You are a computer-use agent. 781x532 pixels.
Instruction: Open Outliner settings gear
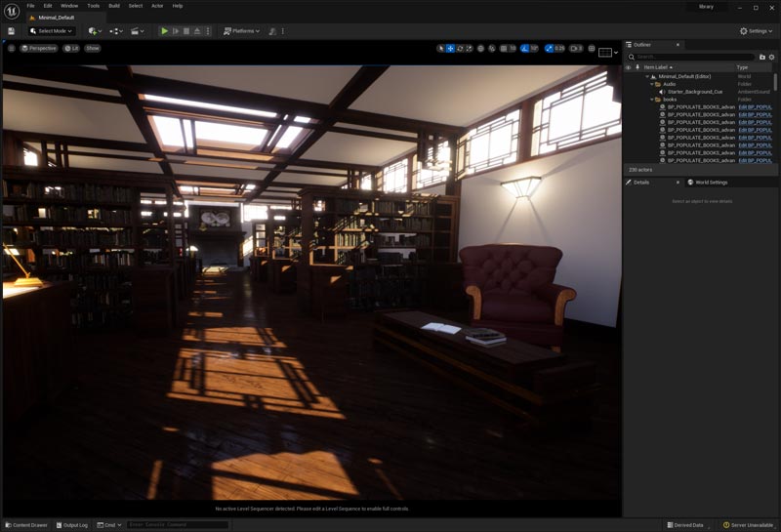771,57
